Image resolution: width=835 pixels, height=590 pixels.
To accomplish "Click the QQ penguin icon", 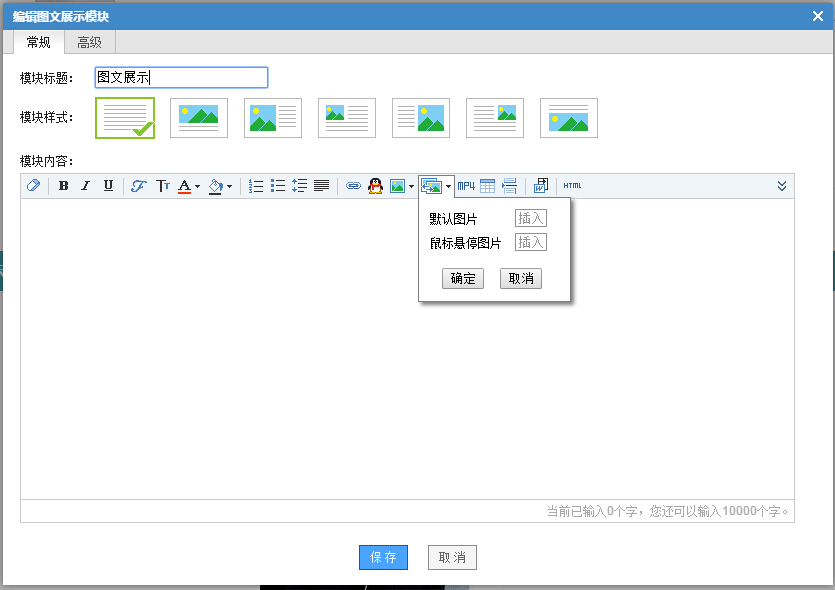I will click(x=376, y=186).
